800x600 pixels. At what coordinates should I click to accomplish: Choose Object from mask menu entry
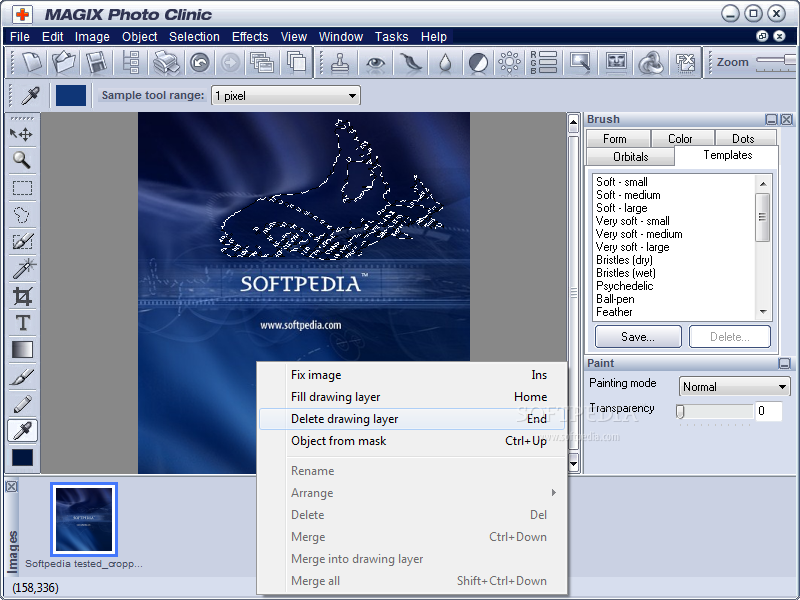(412, 441)
